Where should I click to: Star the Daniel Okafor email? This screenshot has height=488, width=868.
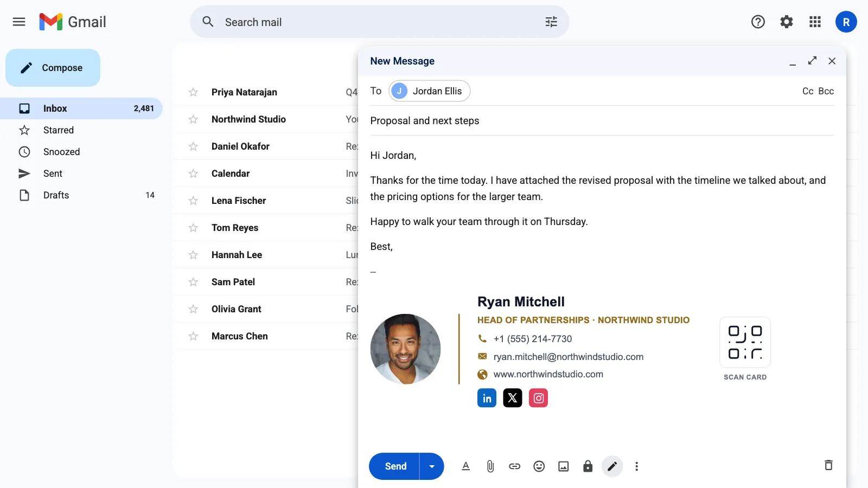(x=193, y=146)
